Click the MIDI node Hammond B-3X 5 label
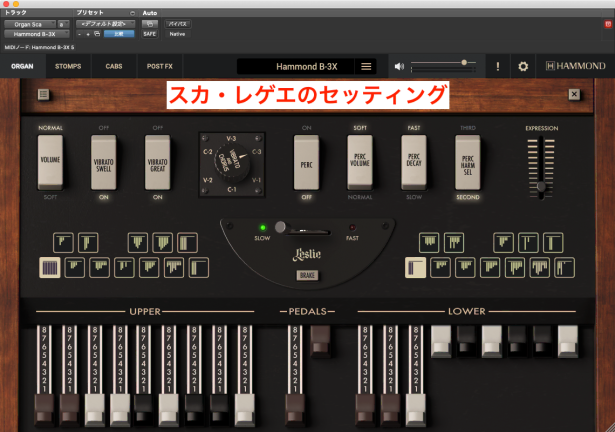This screenshot has height=432, width=615. (x=39, y=47)
